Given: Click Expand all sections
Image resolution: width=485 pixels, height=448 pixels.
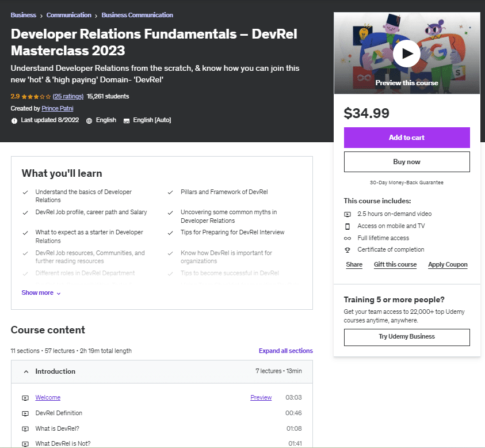Looking at the screenshot, I should (285, 350).
